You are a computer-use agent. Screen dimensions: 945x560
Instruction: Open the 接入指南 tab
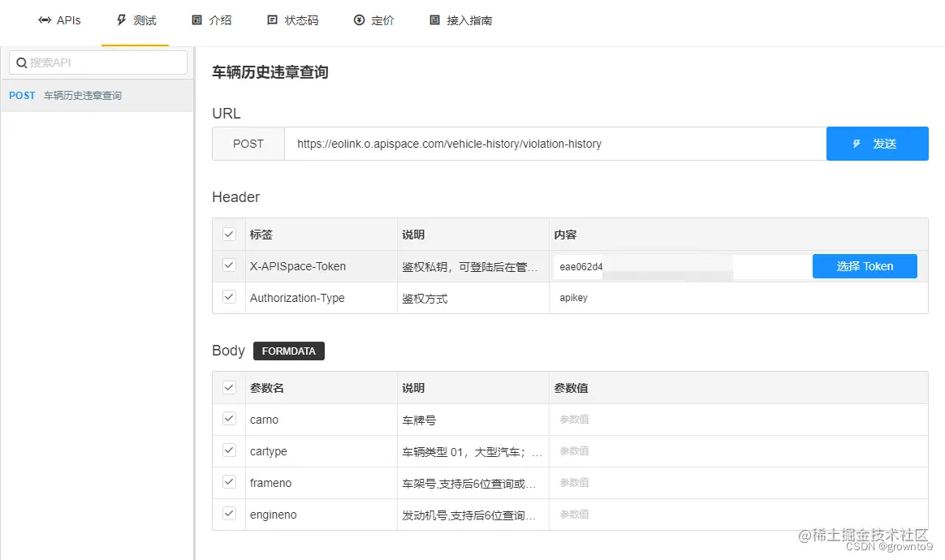tap(461, 20)
